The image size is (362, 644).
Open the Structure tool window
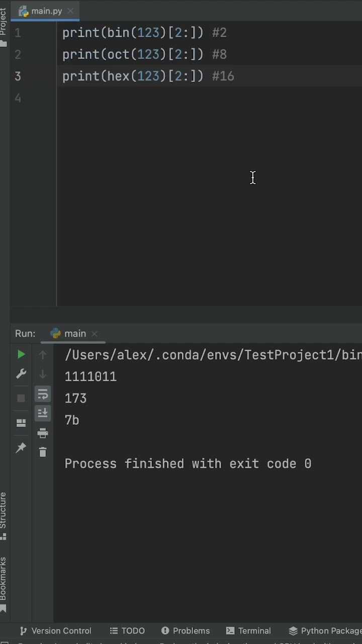[x=4, y=515]
